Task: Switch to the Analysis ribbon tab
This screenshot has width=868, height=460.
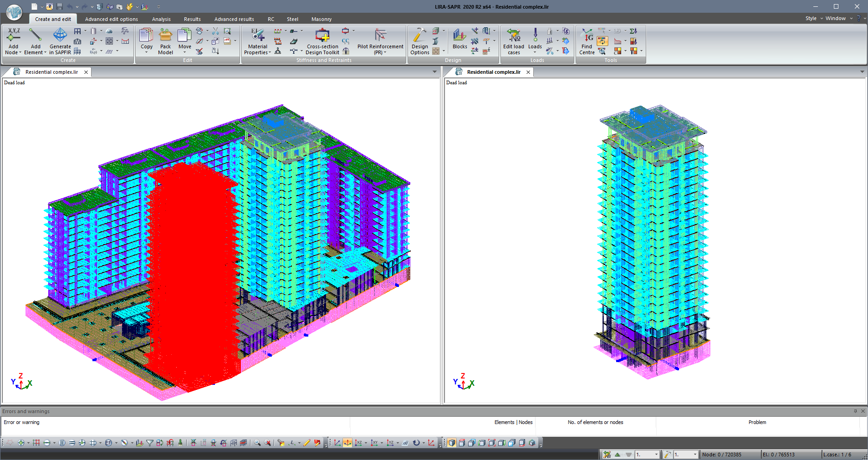Action: coord(161,19)
